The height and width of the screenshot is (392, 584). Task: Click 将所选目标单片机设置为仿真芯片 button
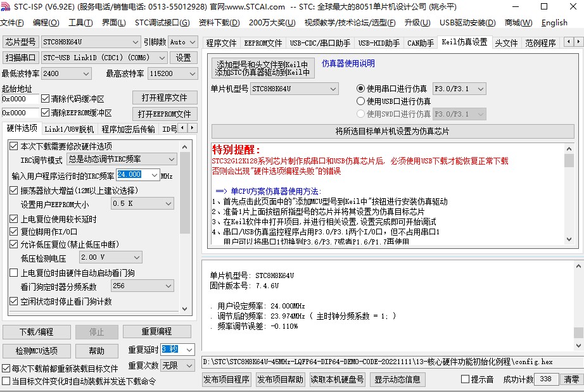tap(393, 132)
